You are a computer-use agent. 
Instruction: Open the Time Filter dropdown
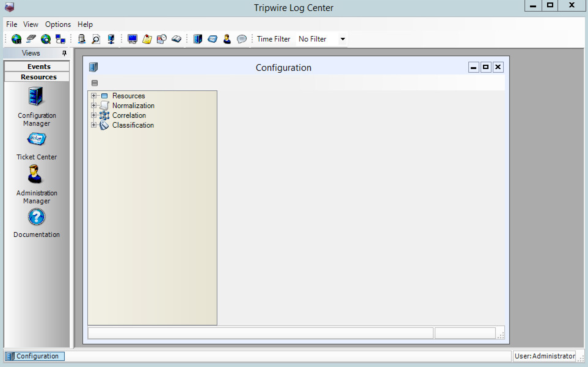point(343,39)
